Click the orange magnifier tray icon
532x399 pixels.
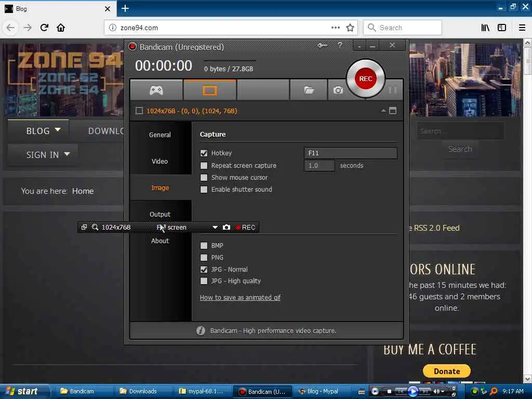[494, 391]
